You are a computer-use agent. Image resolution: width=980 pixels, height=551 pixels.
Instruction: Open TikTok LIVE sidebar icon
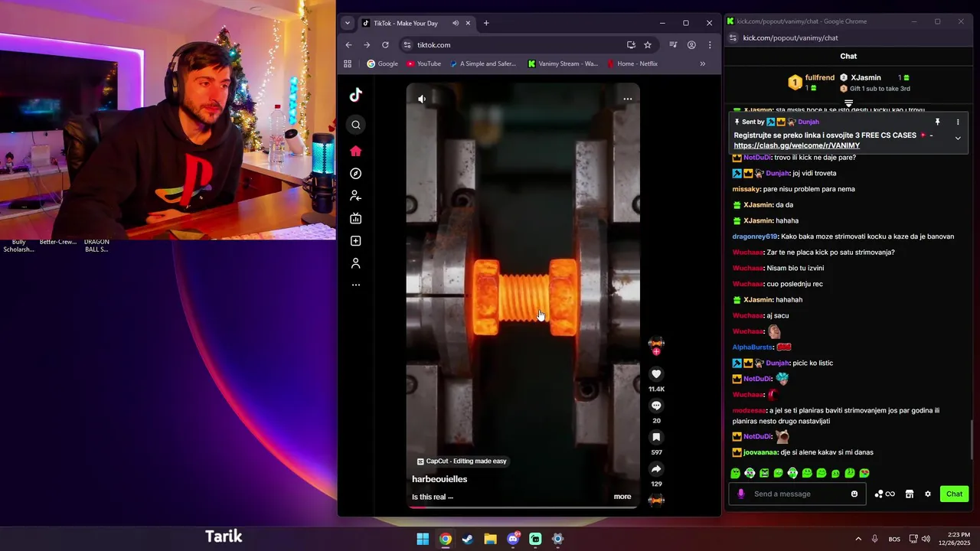(x=356, y=218)
